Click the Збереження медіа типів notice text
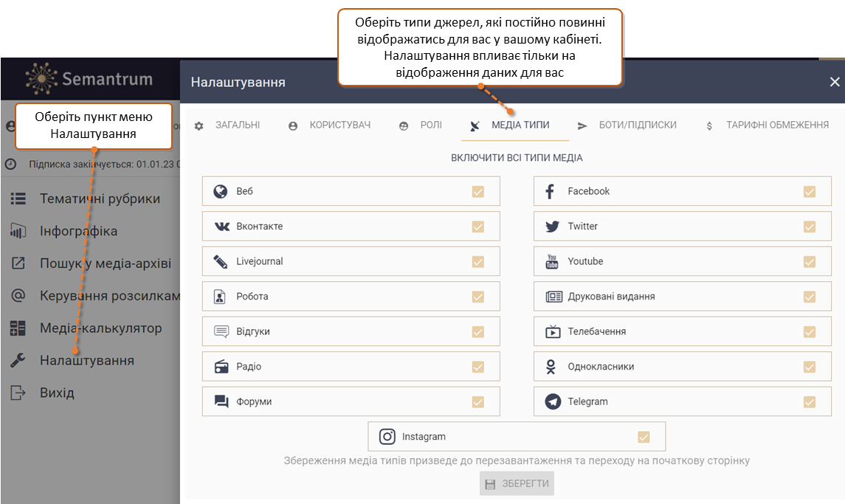Screen dimensions: 845x504 pos(517,461)
